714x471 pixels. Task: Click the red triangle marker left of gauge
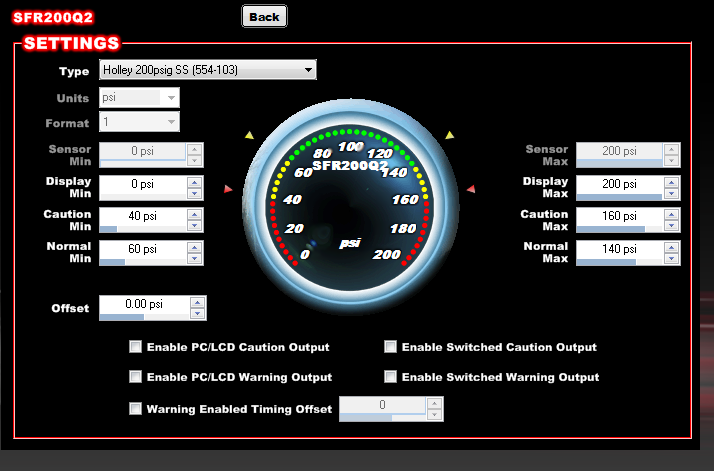tap(228, 188)
